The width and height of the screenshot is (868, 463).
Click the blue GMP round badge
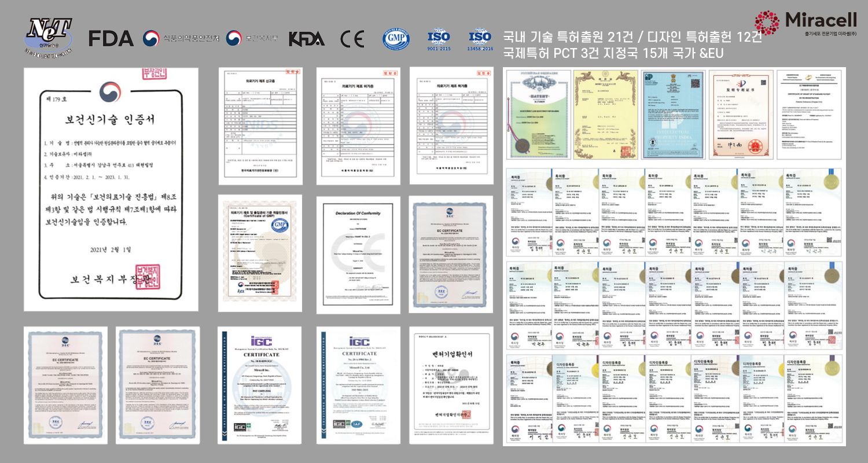tap(396, 39)
